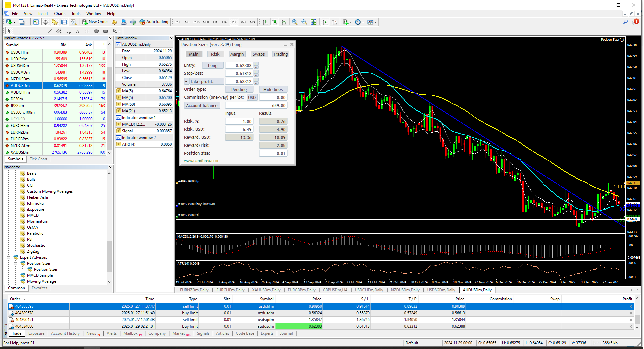Click the Signals broadcast icon
This screenshot has width=644, height=349.
pyautogui.click(x=133, y=22)
